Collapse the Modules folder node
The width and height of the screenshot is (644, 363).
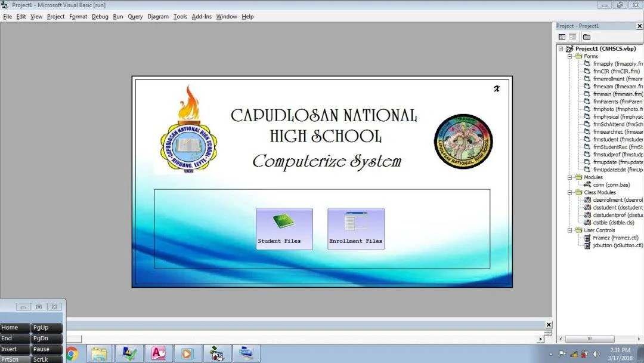[569, 177]
